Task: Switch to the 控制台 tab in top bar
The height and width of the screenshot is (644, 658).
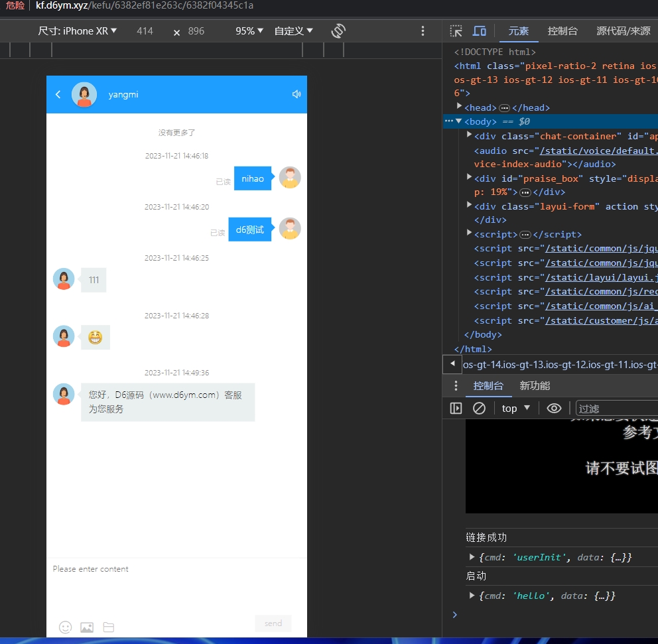Action: click(562, 31)
